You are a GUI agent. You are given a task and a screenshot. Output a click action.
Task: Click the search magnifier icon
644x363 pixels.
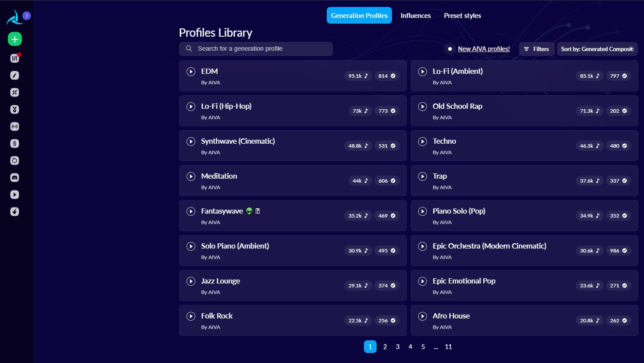[189, 49]
